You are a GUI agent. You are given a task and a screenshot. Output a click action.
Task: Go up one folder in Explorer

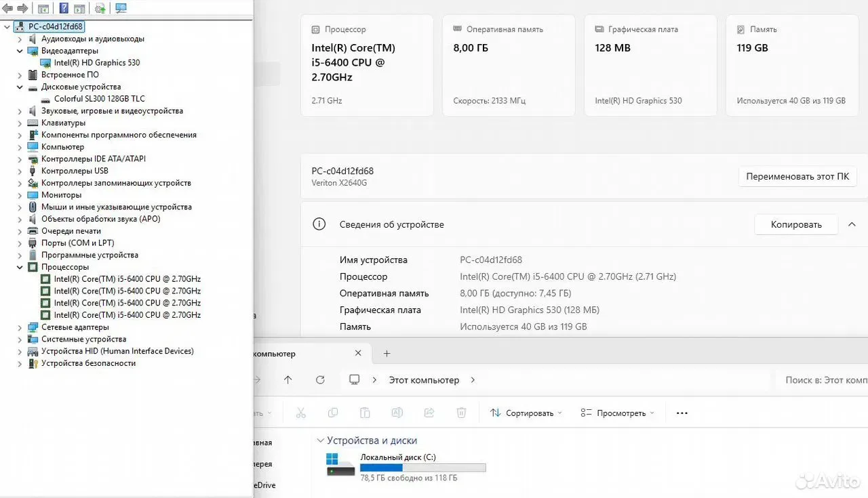[x=288, y=380]
